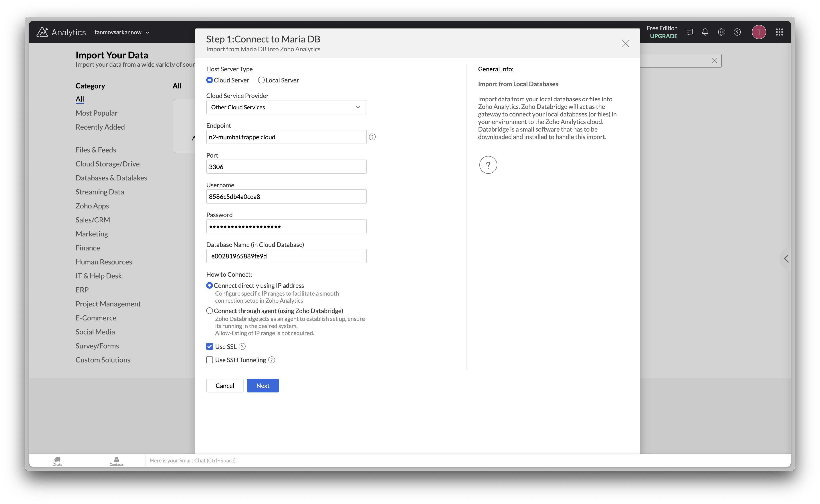Uncheck the Use SSL checkbox
820x504 pixels.
(x=210, y=347)
